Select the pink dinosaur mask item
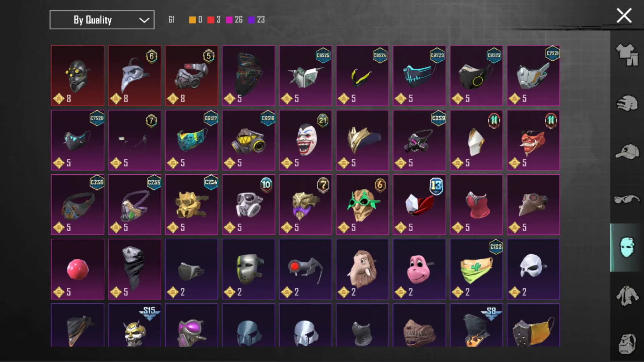 click(419, 269)
